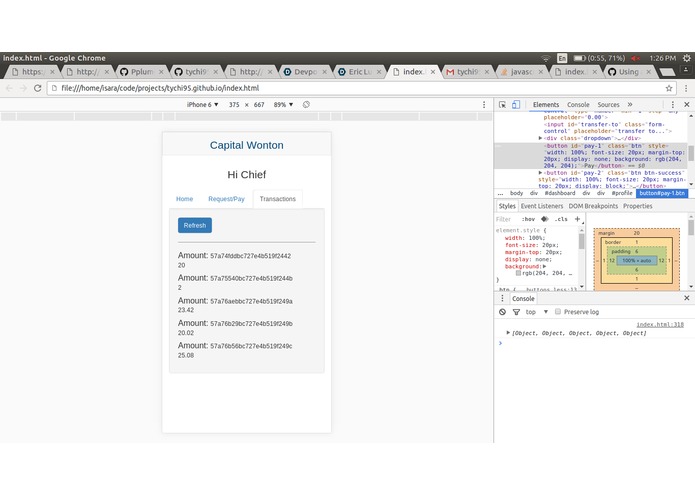The width and height of the screenshot is (695, 494).
Task: Click the Capital Wonton title link
Action: 246,145
